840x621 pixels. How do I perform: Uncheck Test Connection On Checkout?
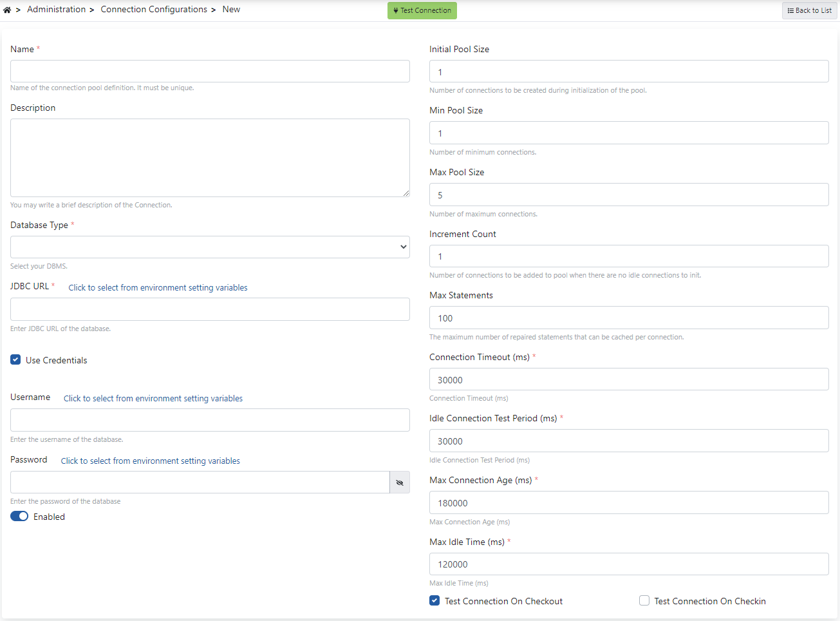[x=434, y=601]
